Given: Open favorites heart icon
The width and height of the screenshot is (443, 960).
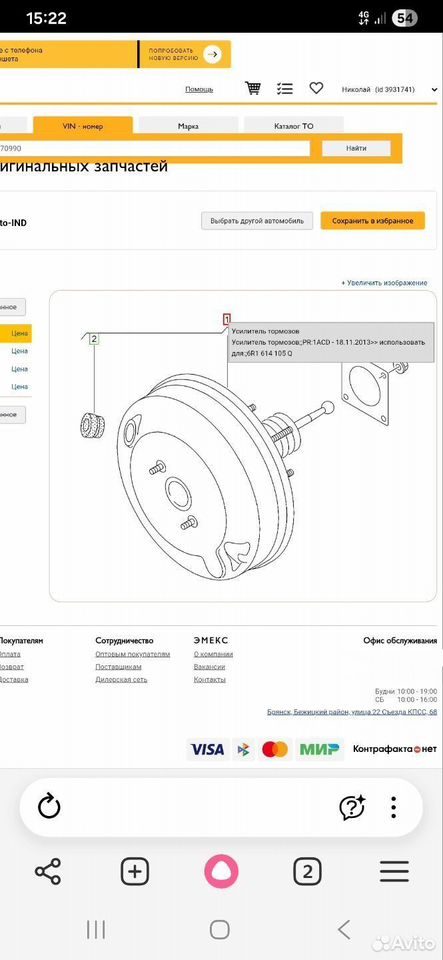Looking at the screenshot, I should (x=316, y=88).
